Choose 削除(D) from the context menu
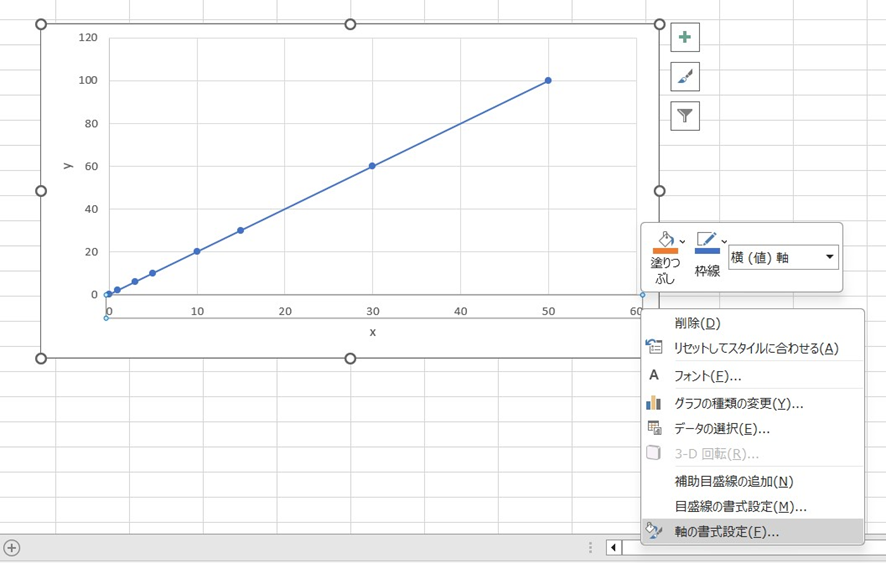The width and height of the screenshot is (886, 563). click(697, 323)
